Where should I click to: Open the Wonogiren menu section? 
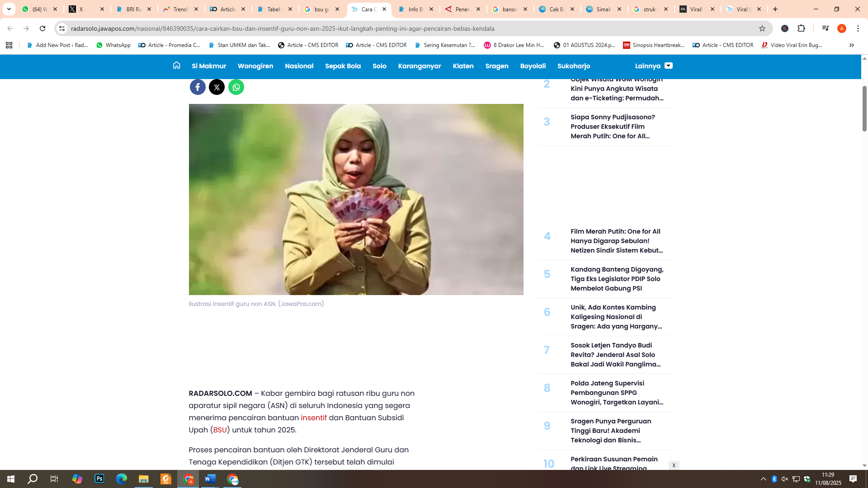(x=255, y=66)
